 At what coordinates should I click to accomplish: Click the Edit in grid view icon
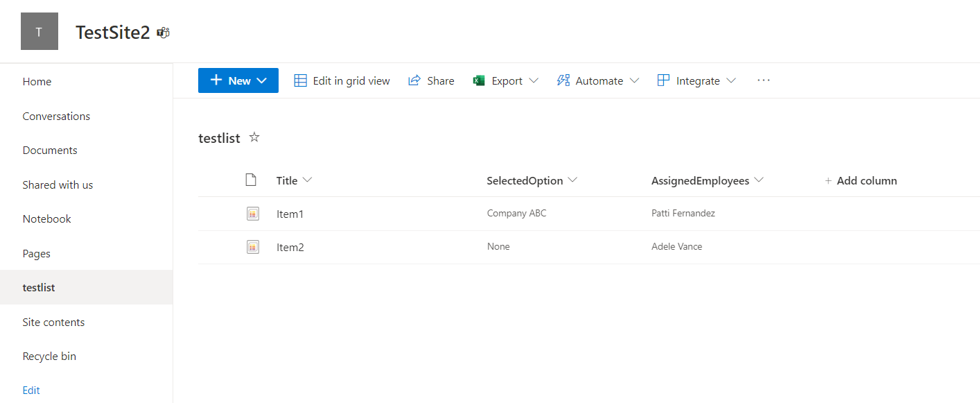coord(300,80)
